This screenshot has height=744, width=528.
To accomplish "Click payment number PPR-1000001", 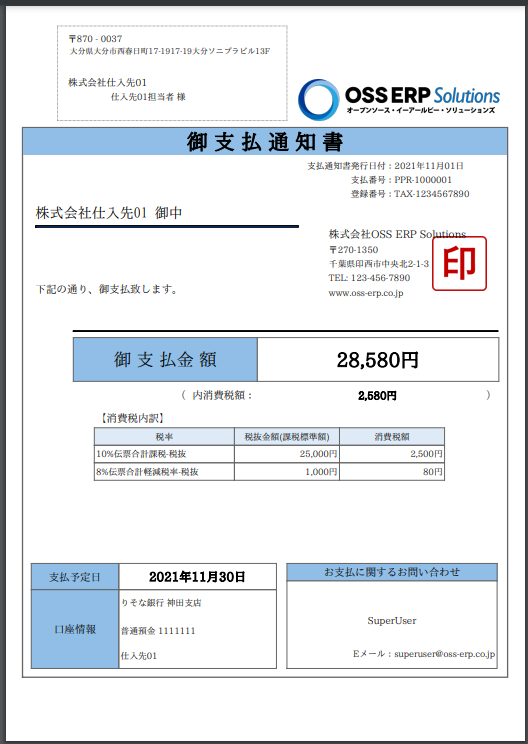I will tap(423, 180).
